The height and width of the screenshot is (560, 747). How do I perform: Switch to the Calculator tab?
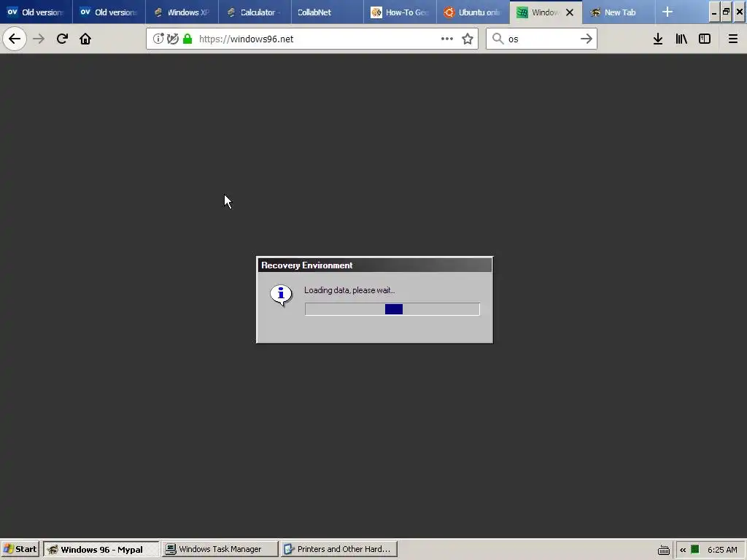[255, 12]
